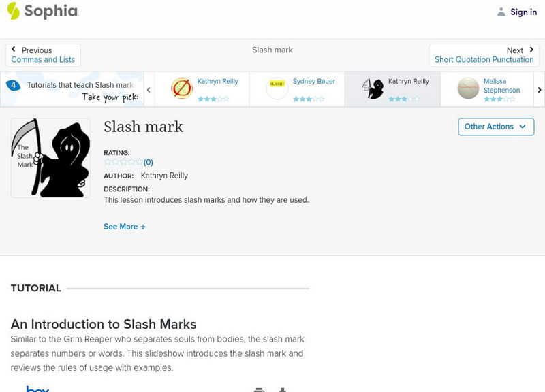Click the download icon next to the print icon
This screenshot has height=392, width=545.
coord(282,390)
